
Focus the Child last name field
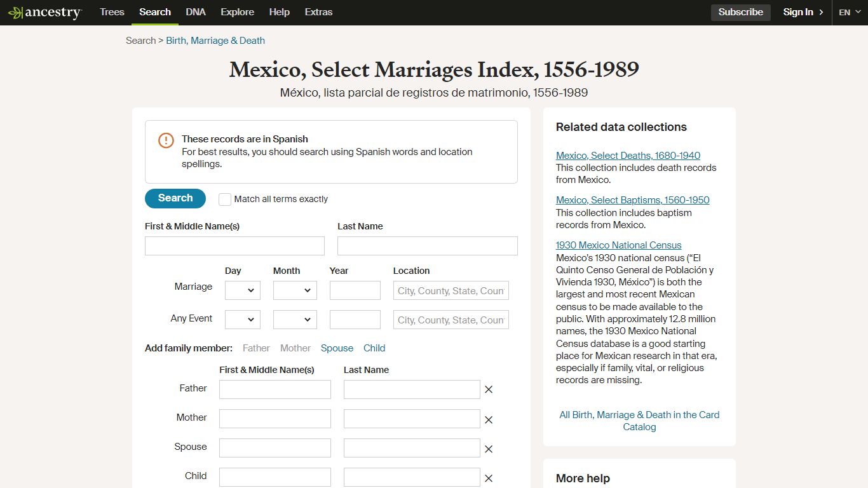[x=412, y=477]
